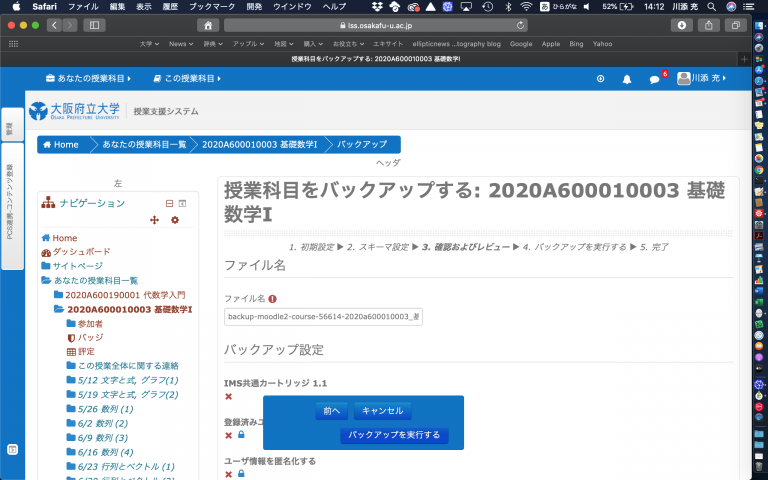Open the ナビゲーション block's gear settings

pyautogui.click(x=175, y=220)
